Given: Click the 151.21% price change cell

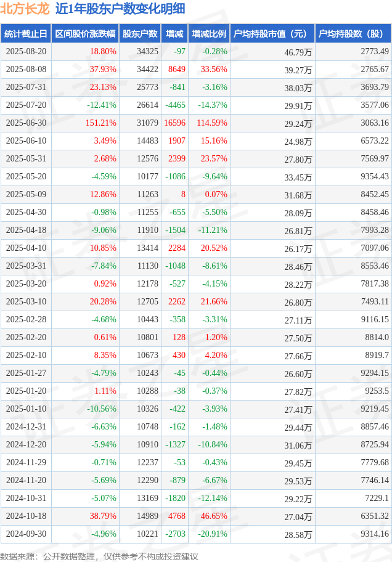Looking at the screenshot, I should (101, 123).
